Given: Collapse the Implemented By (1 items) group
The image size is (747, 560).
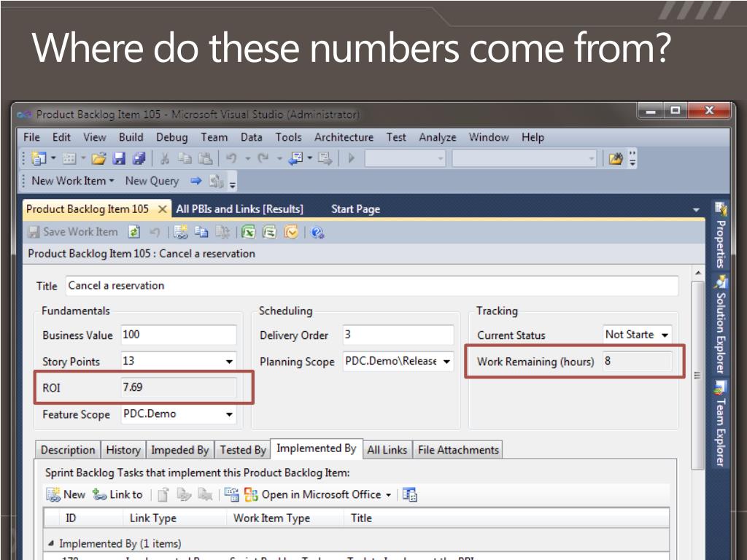Looking at the screenshot, I should 51,543.
